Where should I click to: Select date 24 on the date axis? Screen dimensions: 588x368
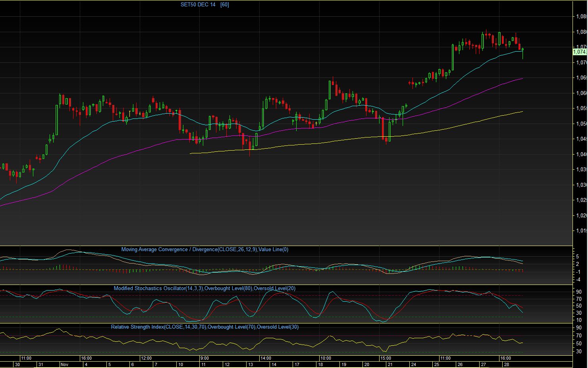pos(414,365)
